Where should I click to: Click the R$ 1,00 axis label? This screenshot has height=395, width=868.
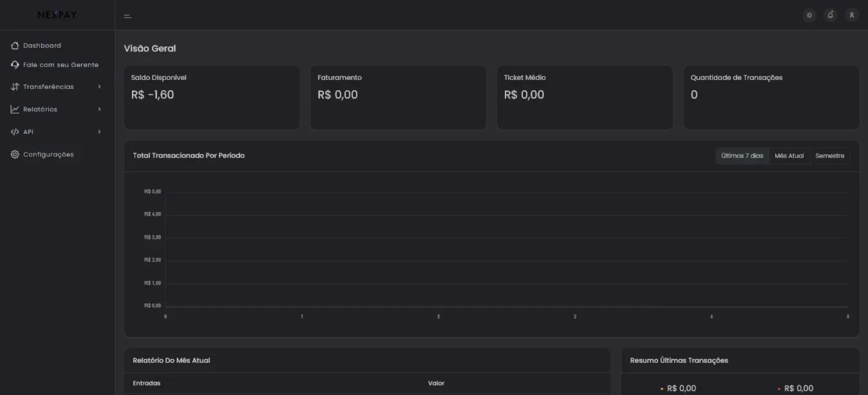coord(153,283)
